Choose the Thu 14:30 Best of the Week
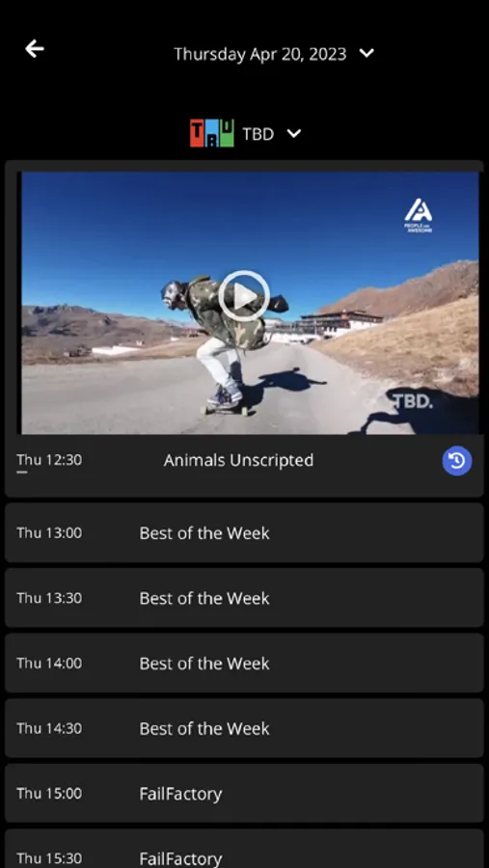The height and width of the screenshot is (868, 489). [x=244, y=728]
